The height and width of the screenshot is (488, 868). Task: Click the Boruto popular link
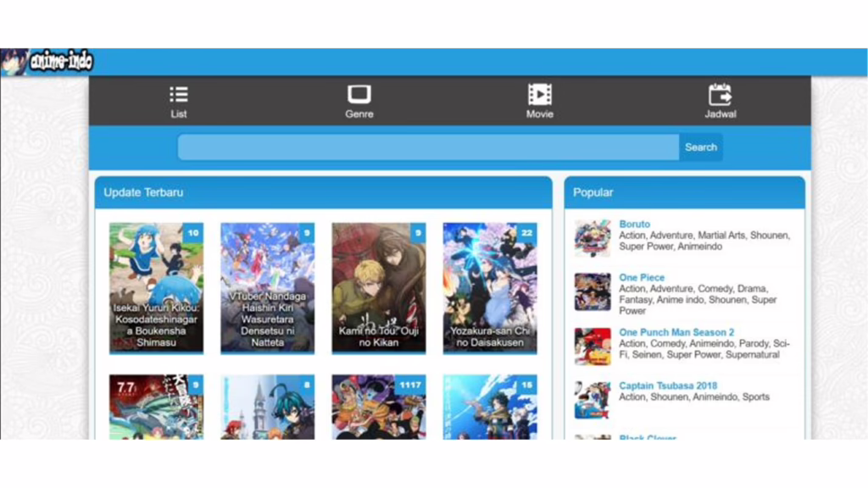click(634, 224)
